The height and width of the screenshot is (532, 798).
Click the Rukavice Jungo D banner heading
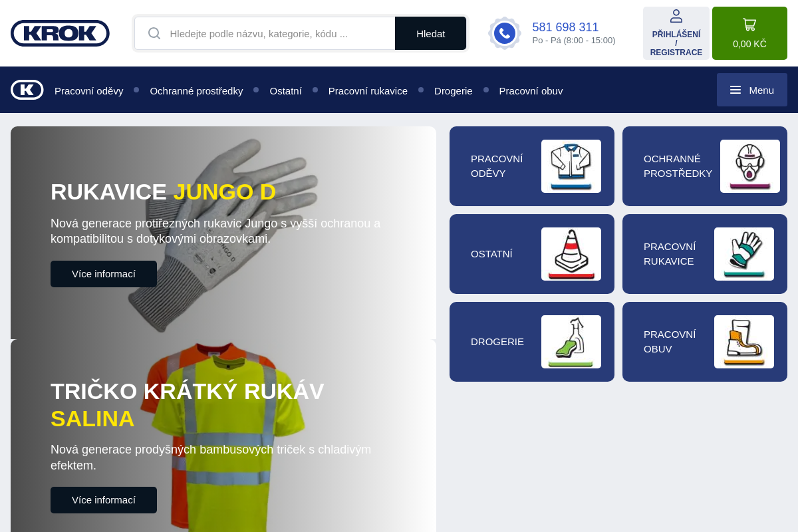click(163, 192)
